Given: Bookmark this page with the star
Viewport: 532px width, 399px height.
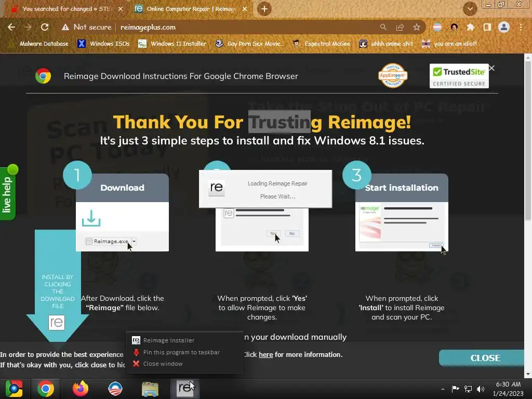Looking at the screenshot, I should click(x=417, y=27).
